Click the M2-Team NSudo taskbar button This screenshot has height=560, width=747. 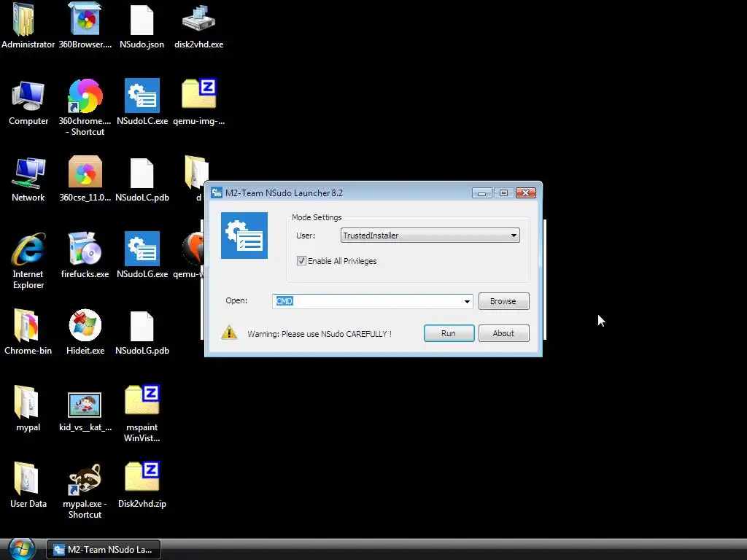(x=104, y=550)
